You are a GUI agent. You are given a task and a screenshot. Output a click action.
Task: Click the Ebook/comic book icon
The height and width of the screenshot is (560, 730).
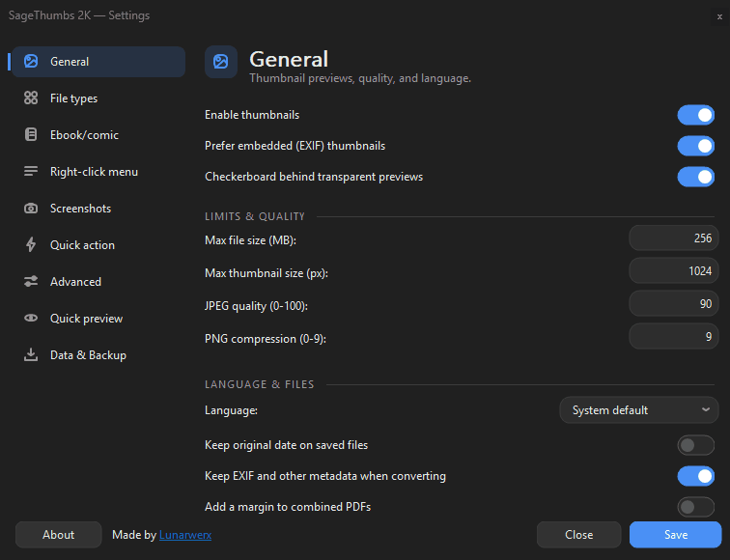[x=31, y=134]
